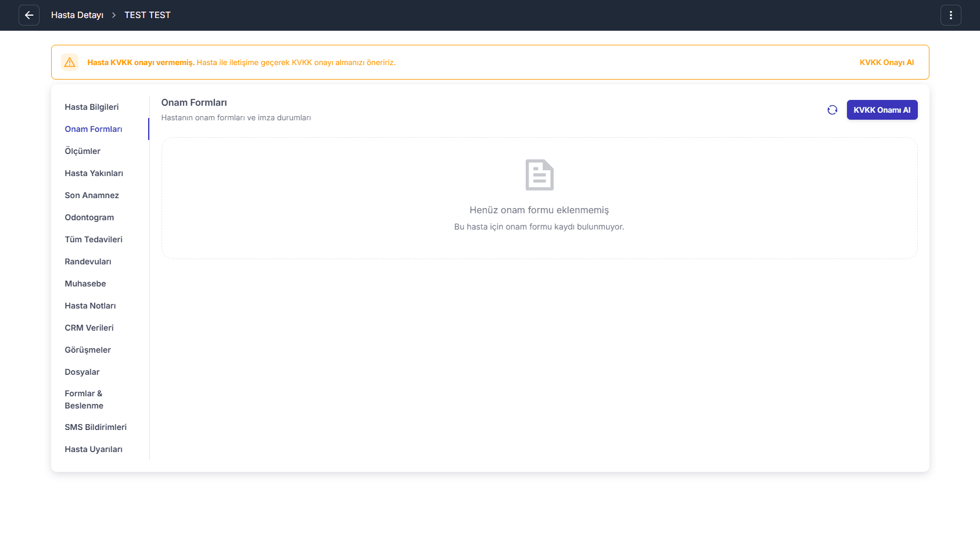Click the Hasta Detayı breadcrumb

(77, 15)
